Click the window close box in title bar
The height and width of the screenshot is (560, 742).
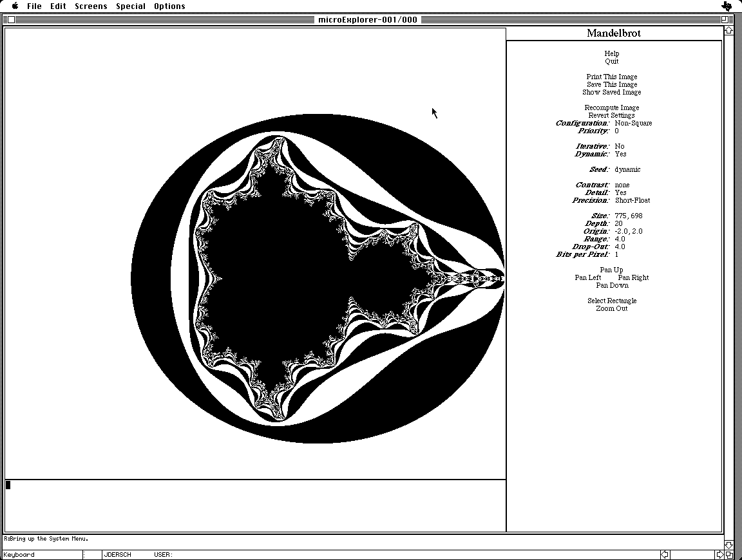pos(11,19)
